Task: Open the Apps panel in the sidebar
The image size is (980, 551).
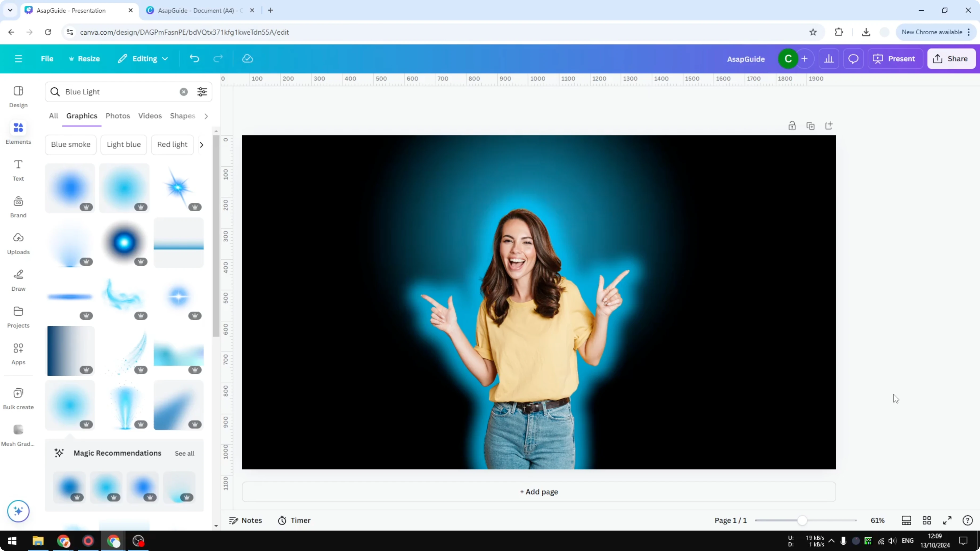Action: pyautogui.click(x=18, y=353)
